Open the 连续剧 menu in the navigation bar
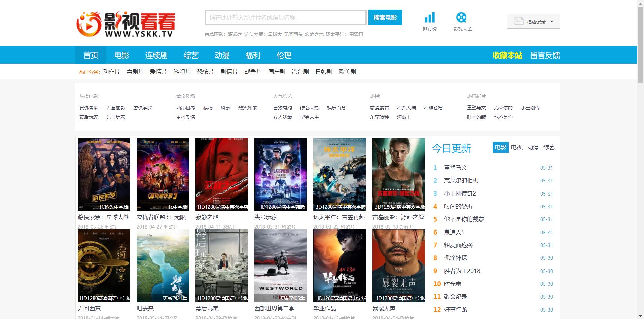Viewport: 644px width, 319px height. (156, 55)
